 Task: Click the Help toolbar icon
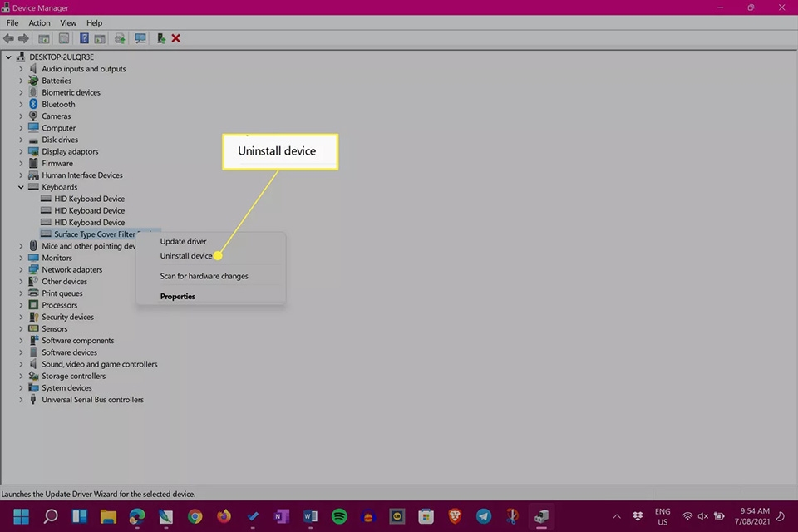(x=84, y=38)
